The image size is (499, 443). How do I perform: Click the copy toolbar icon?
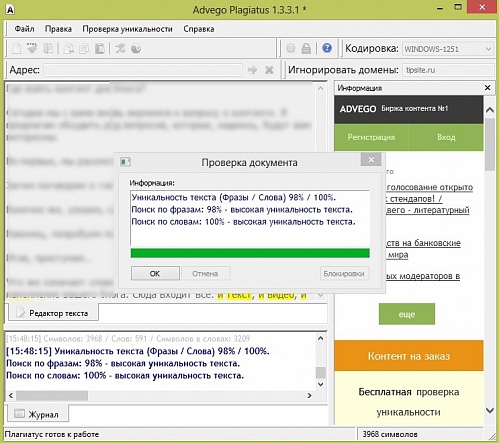coord(84,49)
